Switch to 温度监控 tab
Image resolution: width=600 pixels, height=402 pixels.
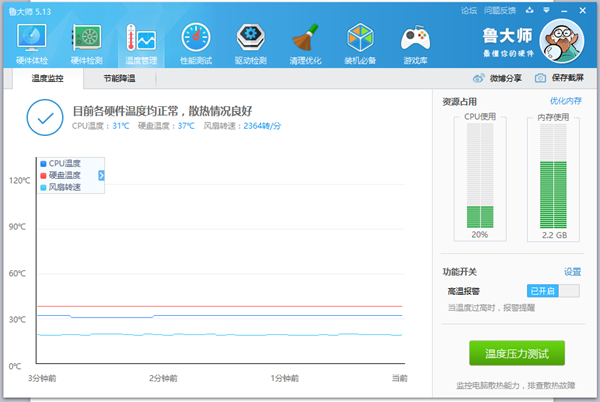pyautogui.click(x=47, y=78)
